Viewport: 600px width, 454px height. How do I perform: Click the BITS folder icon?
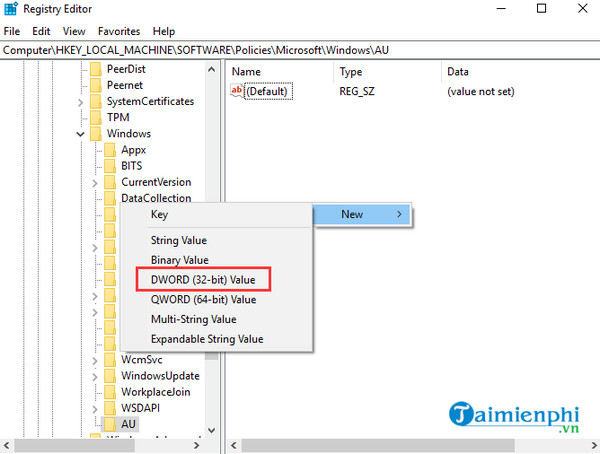pos(110,166)
